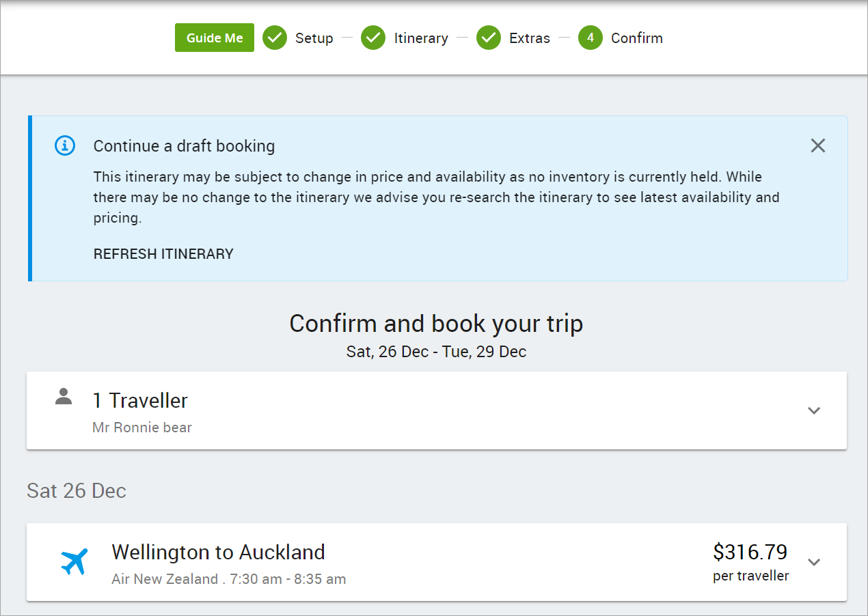Click the traveller person icon
Viewport: 868px width, 616px height.
64,397
